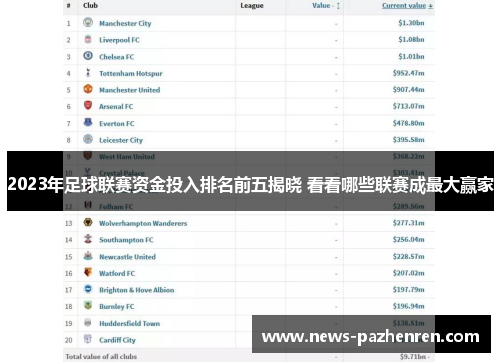Click the $197.79m value cell
The image size is (500, 362).
coord(408,289)
